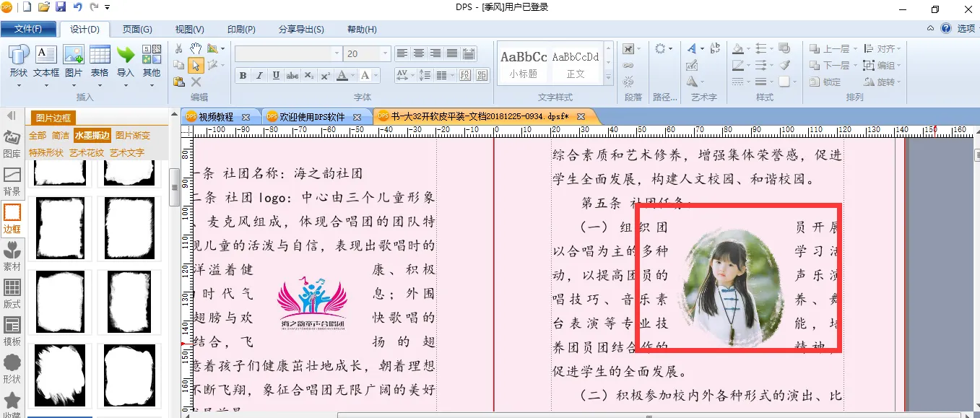Open the 旋转 rotate dropdown

[883, 82]
